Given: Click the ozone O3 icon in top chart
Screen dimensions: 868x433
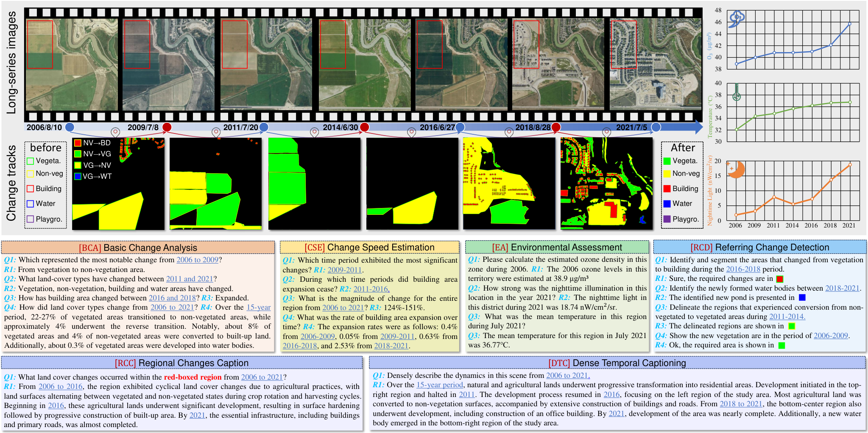Looking at the screenshot, I should tap(737, 18).
